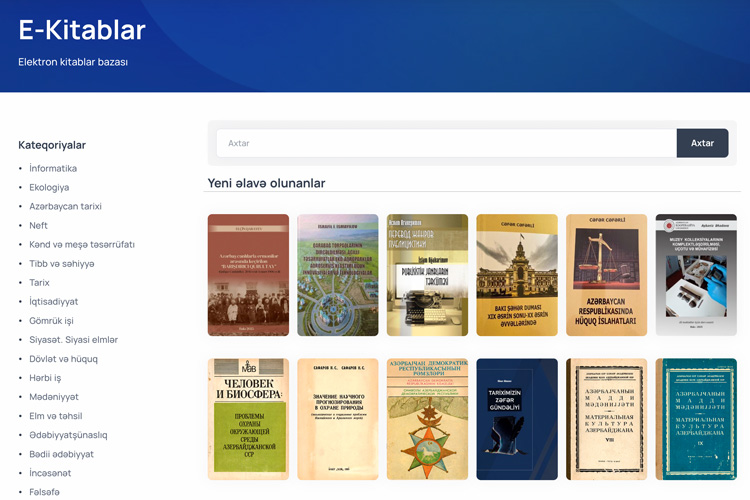Open the Ədəbiyyatşünaslıq category
The height and width of the screenshot is (500, 750).
tap(68, 434)
